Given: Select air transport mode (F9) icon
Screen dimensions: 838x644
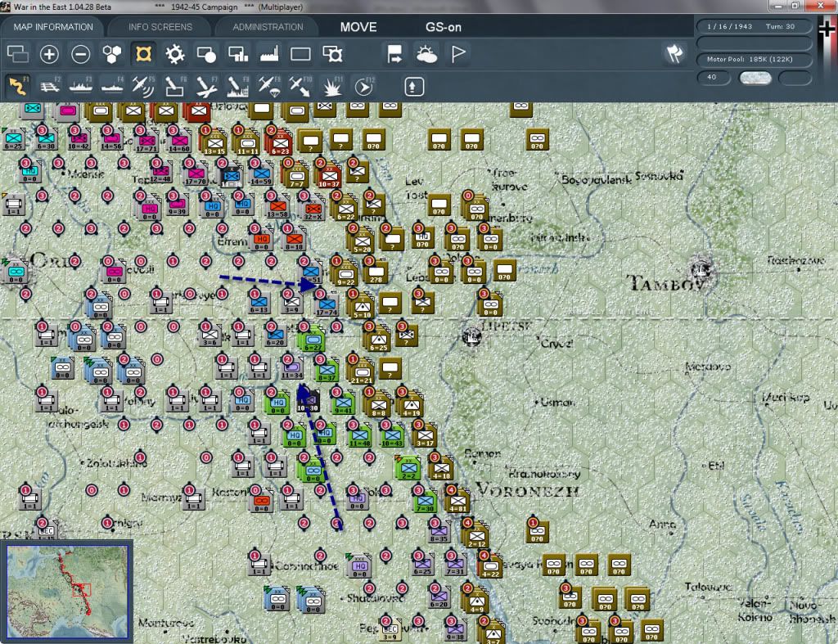Looking at the screenshot, I should [x=269, y=86].
